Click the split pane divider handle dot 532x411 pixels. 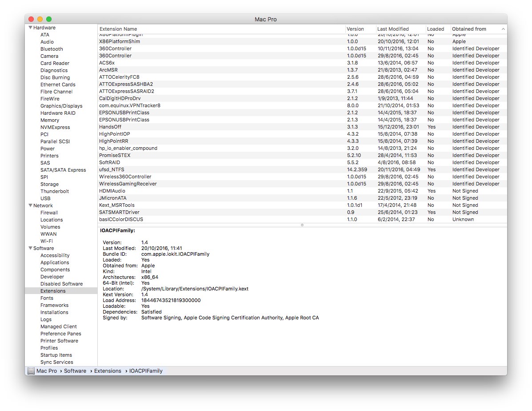click(x=302, y=225)
